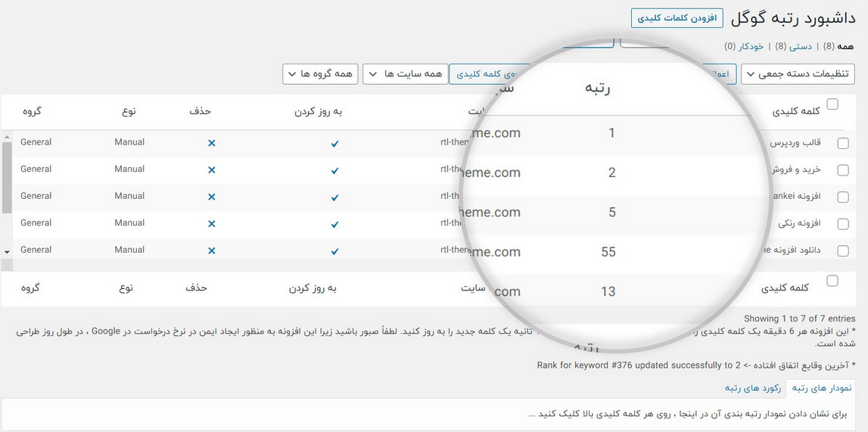The width and height of the screenshot is (868, 432).
Task: Check the قالب وردپرس row checkbox
Action: coord(843,143)
